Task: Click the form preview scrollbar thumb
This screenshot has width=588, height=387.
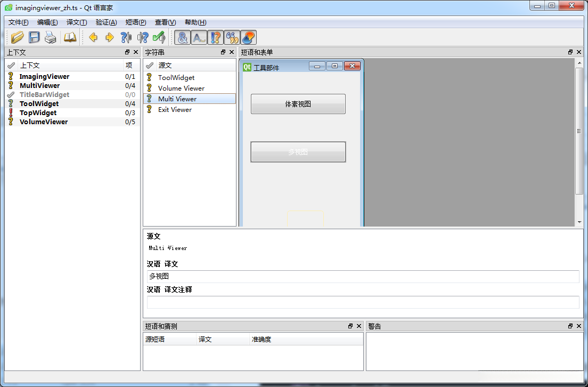Action: (x=580, y=131)
